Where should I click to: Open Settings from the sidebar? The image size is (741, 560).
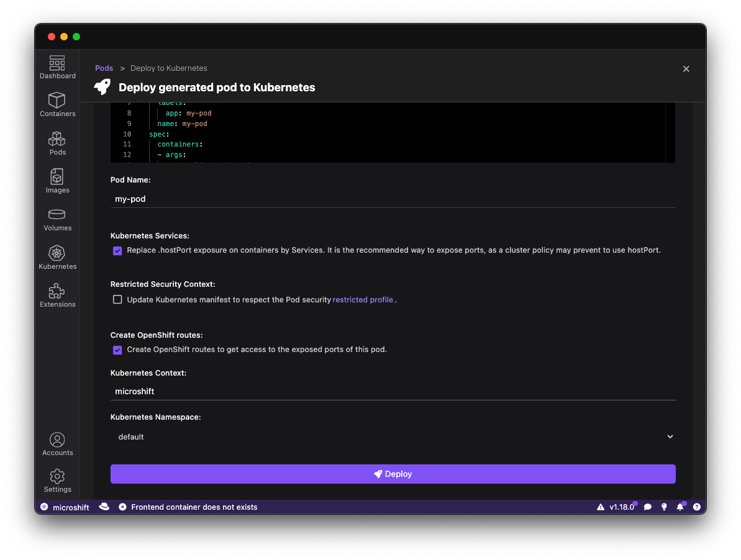pyautogui.click(x=57, y=481)
